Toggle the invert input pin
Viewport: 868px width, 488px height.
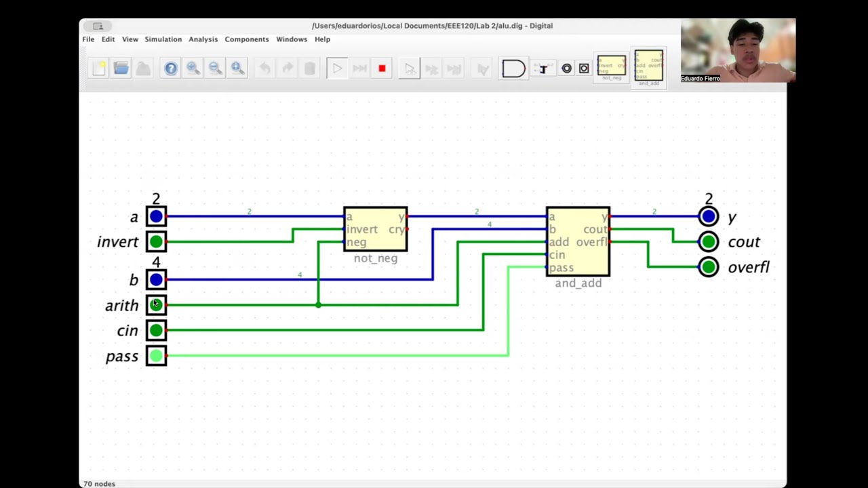tap(156, 242)
